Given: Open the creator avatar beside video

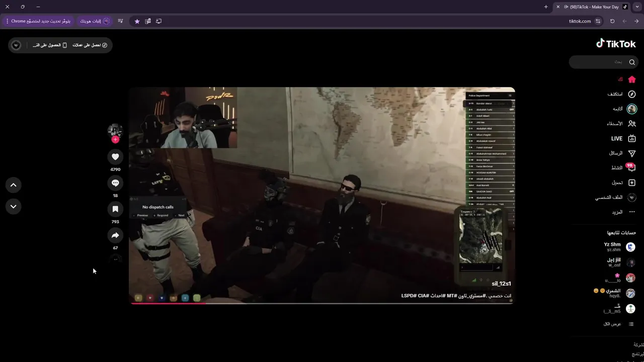Looking at the screenshot, I should [115, 131].
